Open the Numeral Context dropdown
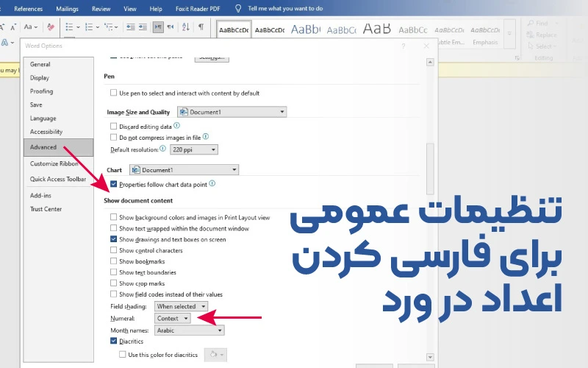The image size is (588, 368). coord(173,319)
